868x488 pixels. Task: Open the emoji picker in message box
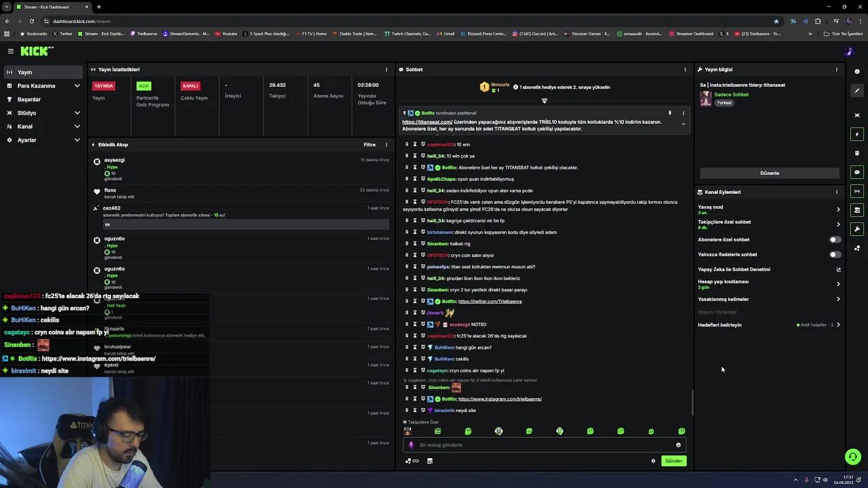[x=678, y=445]
